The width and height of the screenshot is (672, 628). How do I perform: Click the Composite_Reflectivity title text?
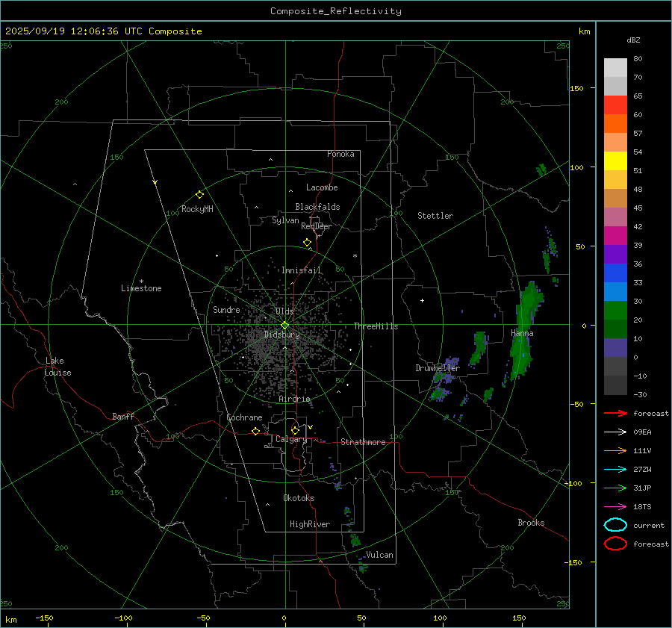click(335, 11)
